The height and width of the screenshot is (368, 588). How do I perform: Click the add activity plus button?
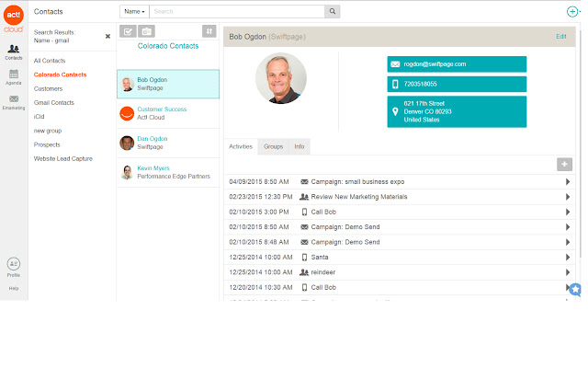coord(564,164)
